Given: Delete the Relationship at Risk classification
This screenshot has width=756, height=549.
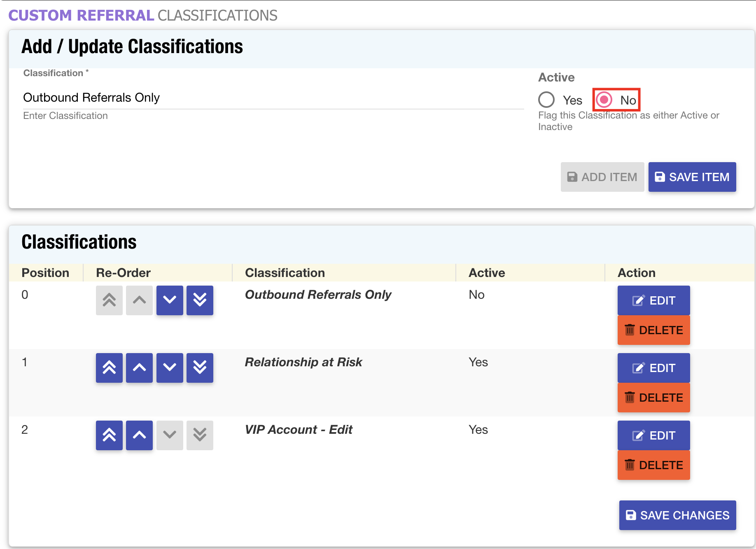Looking at the screenshot, I should pos(653,398).
